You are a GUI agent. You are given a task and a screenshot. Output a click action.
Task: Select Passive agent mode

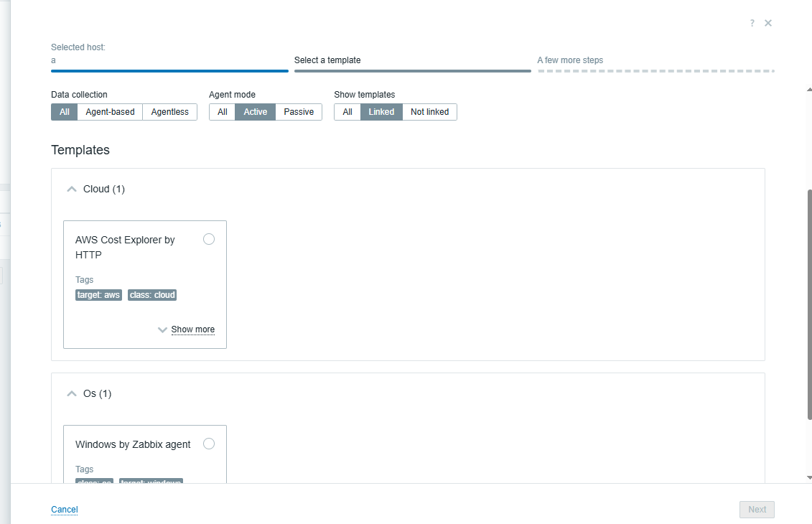point(299,112)
